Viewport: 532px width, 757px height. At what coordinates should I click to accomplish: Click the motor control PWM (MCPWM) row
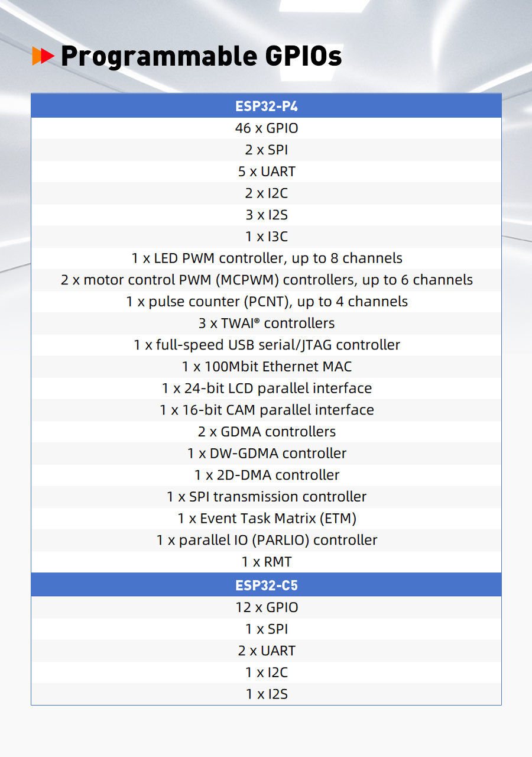coord(266,280)
